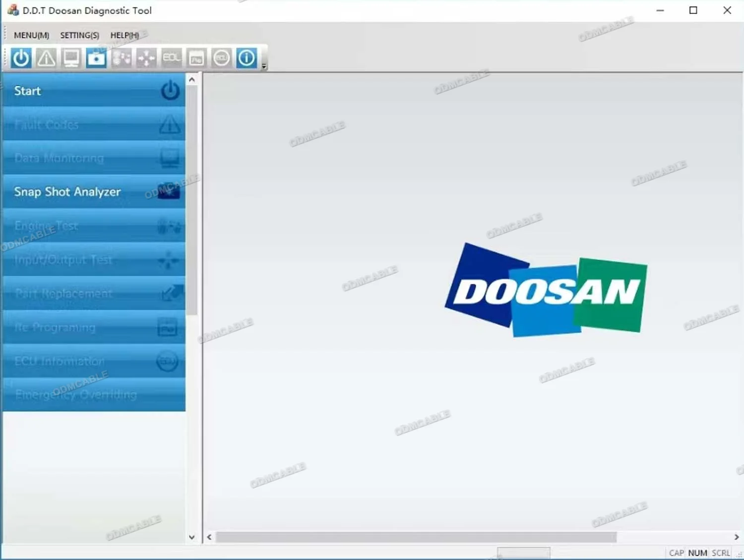The image size is (744, 560).
Task: Click the sidebar vertical scrollbar thumb
Action: pos(192,200)
